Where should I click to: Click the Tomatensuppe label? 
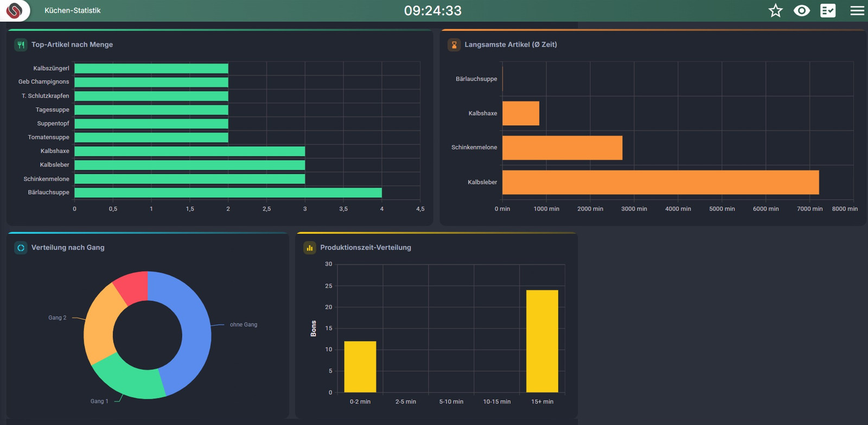tap(49, 137)
